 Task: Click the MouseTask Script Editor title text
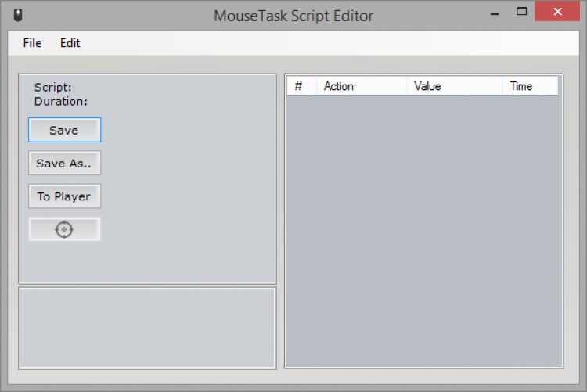click(293, 16)
